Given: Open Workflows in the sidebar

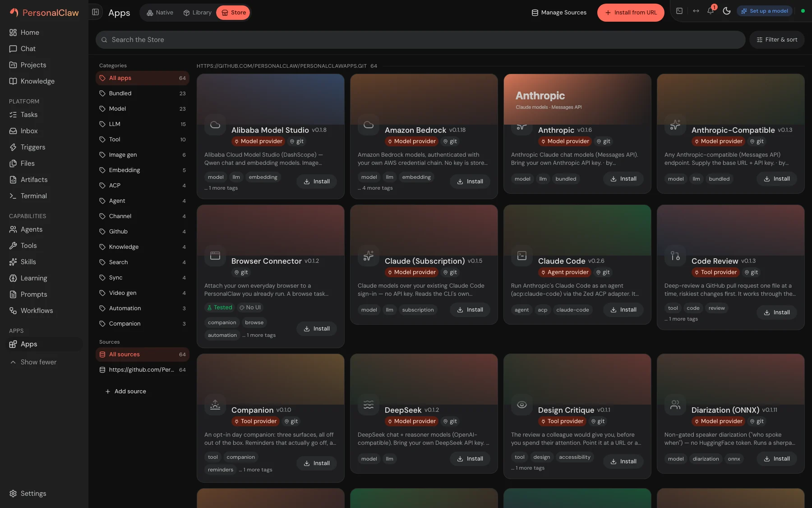Looking at the screenshot, I should [44, 311].
